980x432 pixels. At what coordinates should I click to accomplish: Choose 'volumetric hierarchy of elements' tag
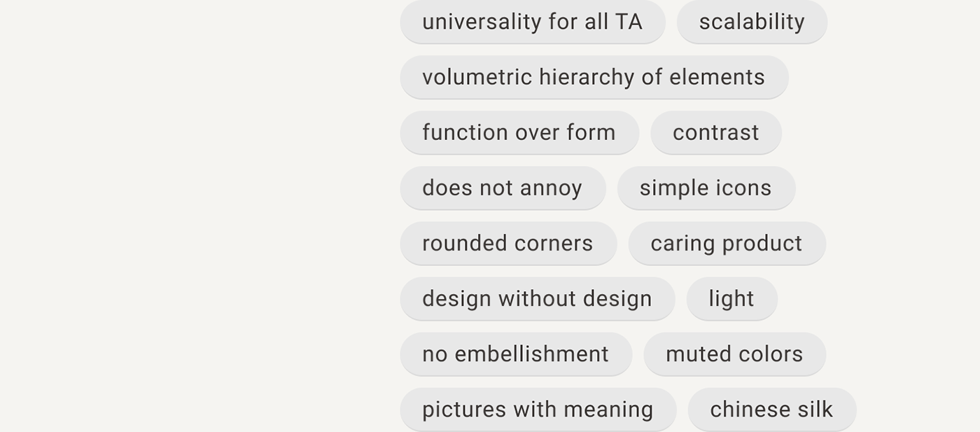coord(594,77)
